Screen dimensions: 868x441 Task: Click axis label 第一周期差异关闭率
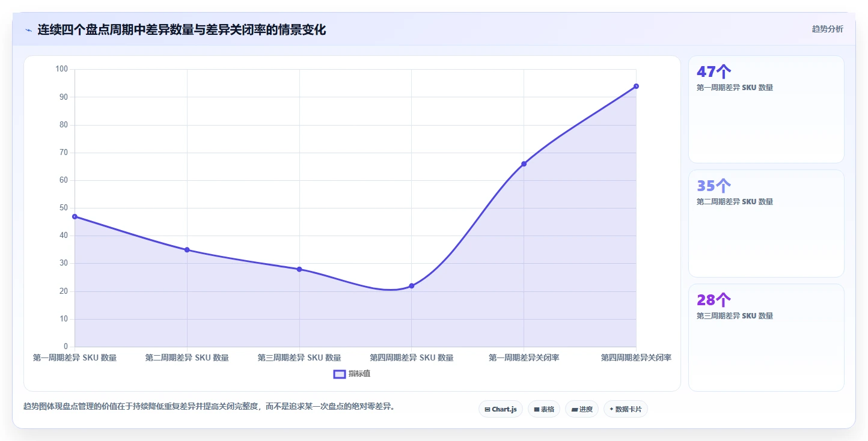524,358
